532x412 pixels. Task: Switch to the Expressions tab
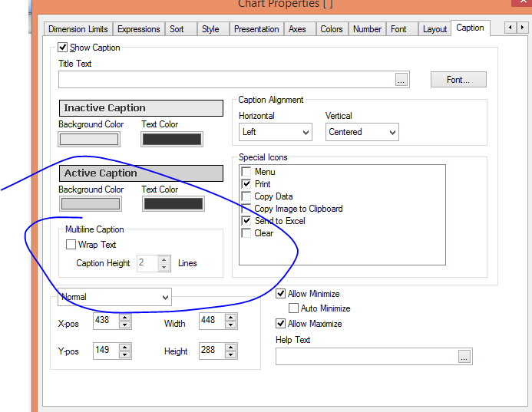(139, 29)
